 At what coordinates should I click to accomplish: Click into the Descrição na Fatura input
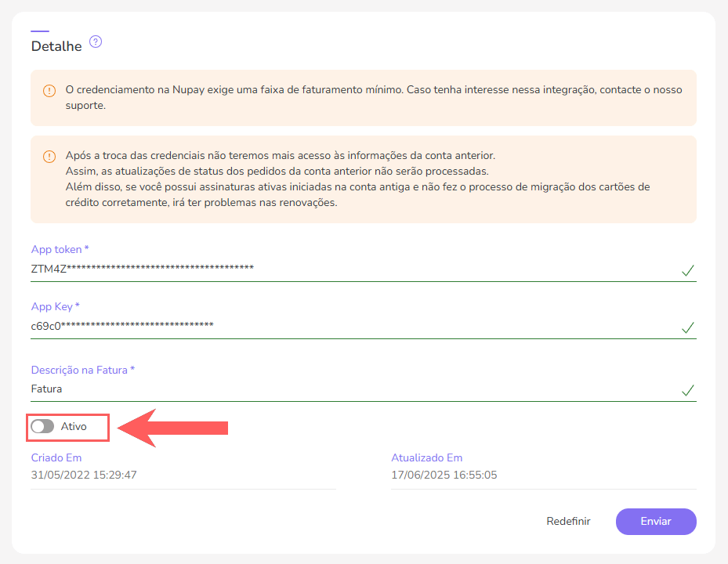click(345, 389)
